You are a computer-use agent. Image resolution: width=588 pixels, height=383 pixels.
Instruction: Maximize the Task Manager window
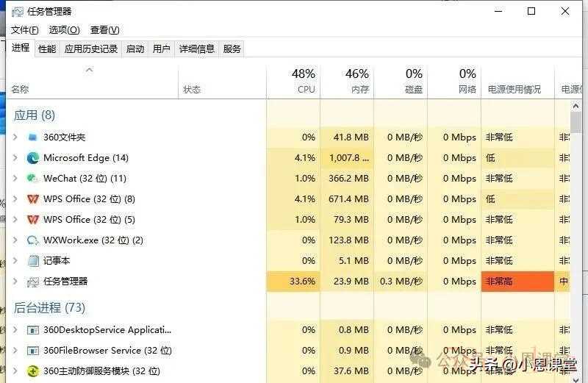[531, 11]
